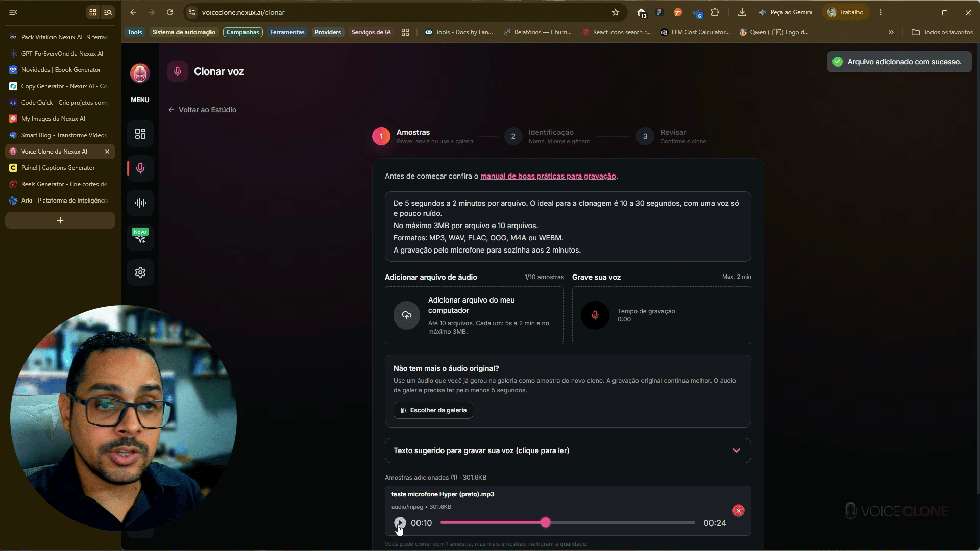Show hidden bookmarks with the chevron

pos(891,32)
